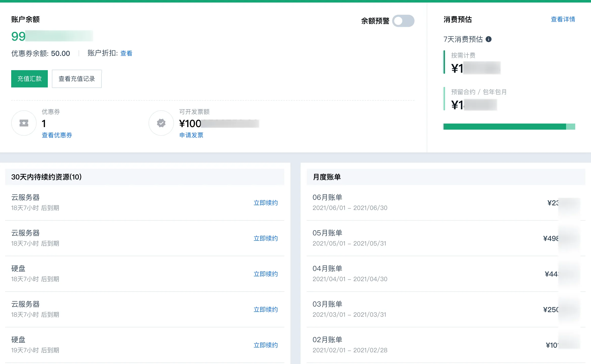Open 查看详情 in 消费预估 panel
This screenshot has width=591, height=364.
point(563,20)
